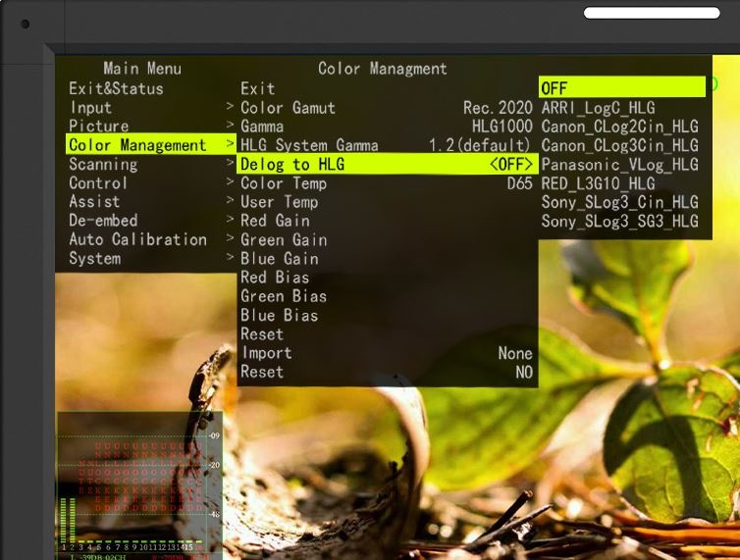740x560 pixels.
Task: Expand the System menu arrow
Action: (230, 258)
